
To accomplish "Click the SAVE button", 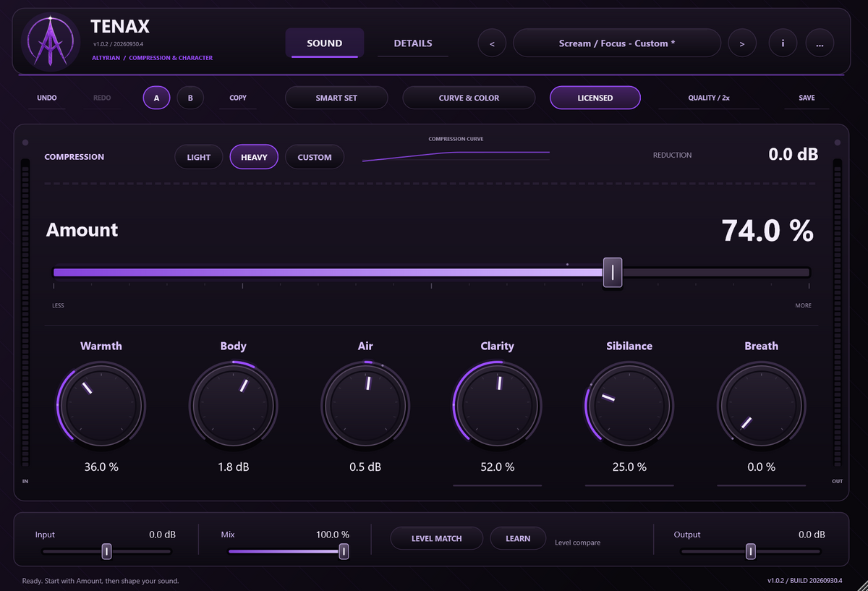I will [807, 98].
